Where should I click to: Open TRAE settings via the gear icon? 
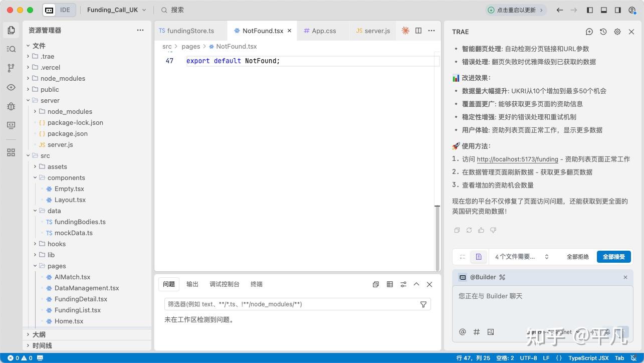tap(617, 32)
